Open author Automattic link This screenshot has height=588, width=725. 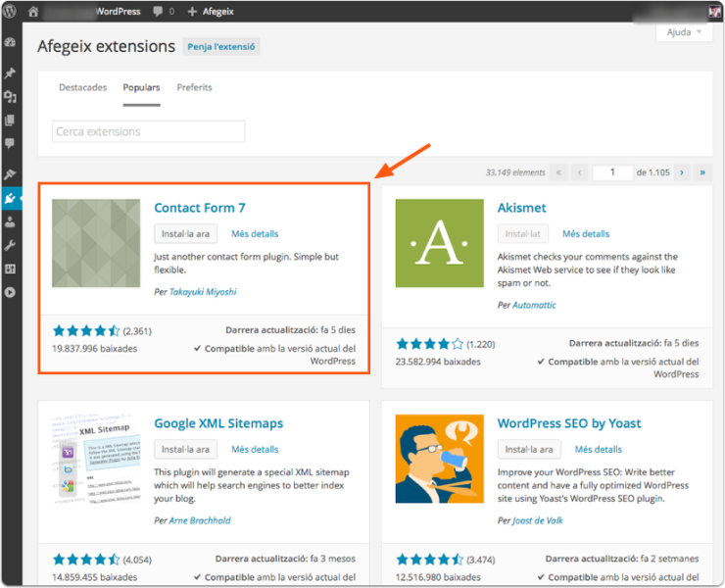tap(534, 305)
